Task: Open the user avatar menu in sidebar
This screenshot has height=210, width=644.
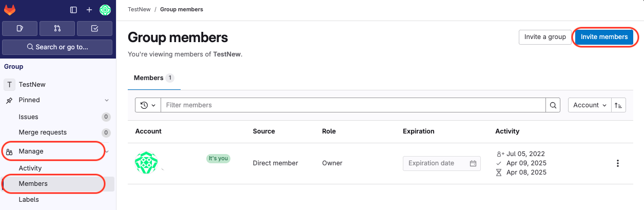Action: 105,10
